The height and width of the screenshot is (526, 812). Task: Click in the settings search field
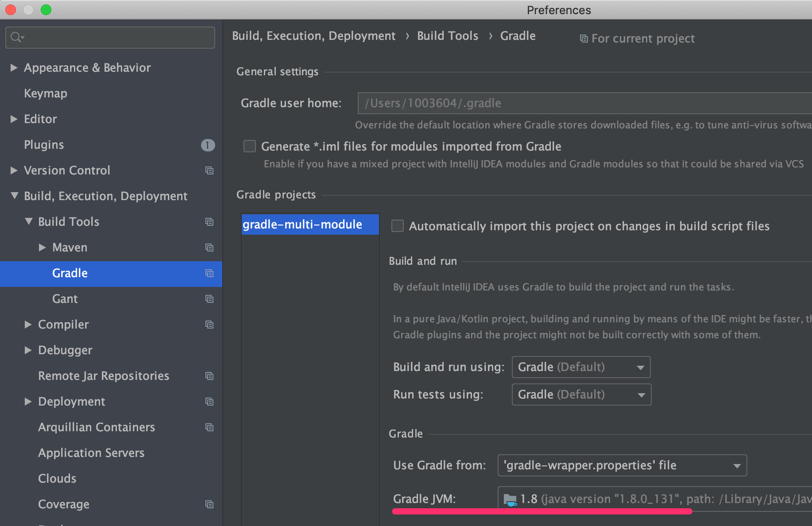tap(110, 37)
